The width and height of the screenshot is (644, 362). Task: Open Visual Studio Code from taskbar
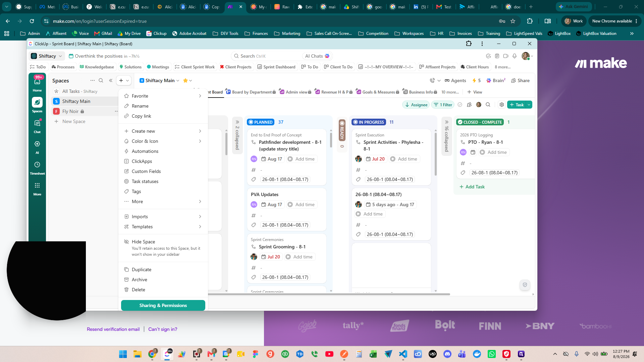pyautogui.click(x=403, y=354)
